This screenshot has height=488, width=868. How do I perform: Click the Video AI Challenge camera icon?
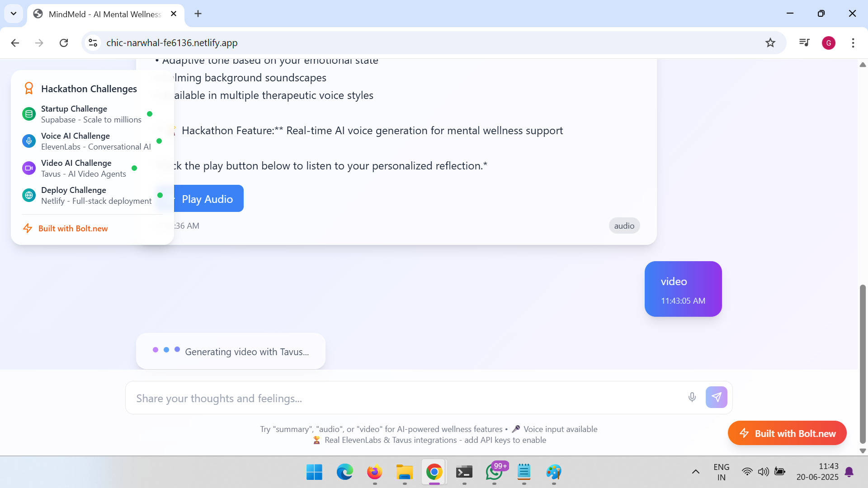tap(29, 168)
